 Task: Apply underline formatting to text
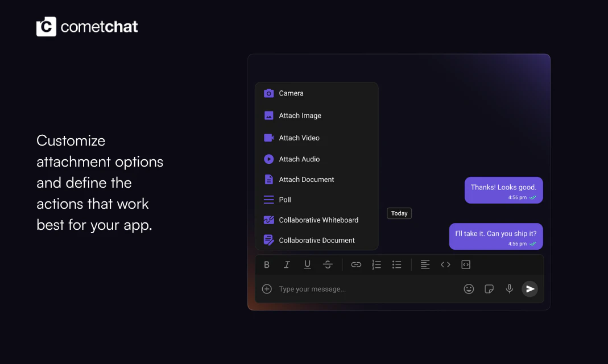(x=307, y=264)
